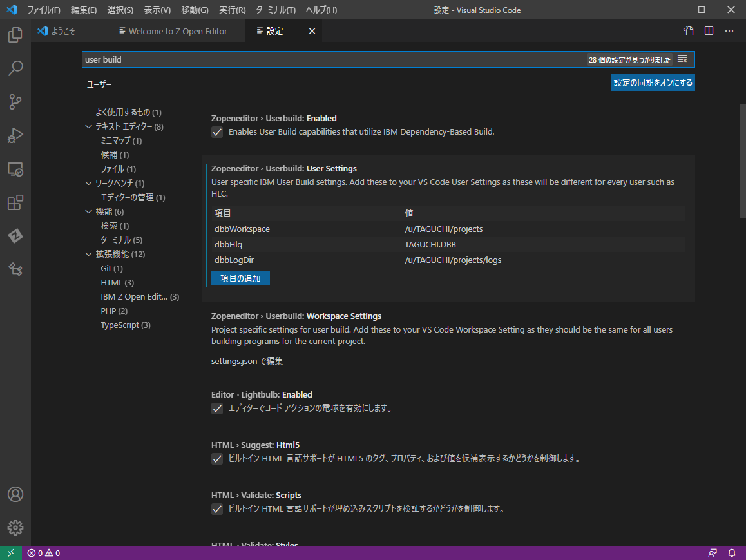Select ファイル (1) in settings tree
Image resolution: width=746 pixels, height=560 pixels.
click(x=118, y=169)
